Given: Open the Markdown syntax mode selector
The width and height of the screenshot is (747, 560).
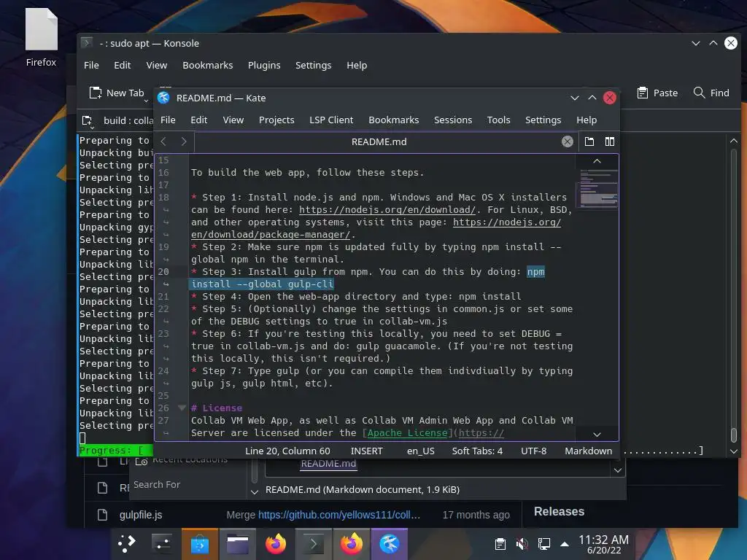Looking at the screenshot, I should tap(589, 451).
